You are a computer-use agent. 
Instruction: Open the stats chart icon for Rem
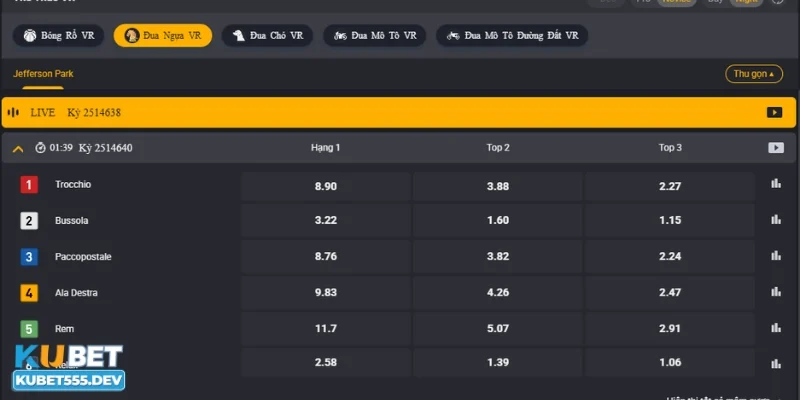775,328
